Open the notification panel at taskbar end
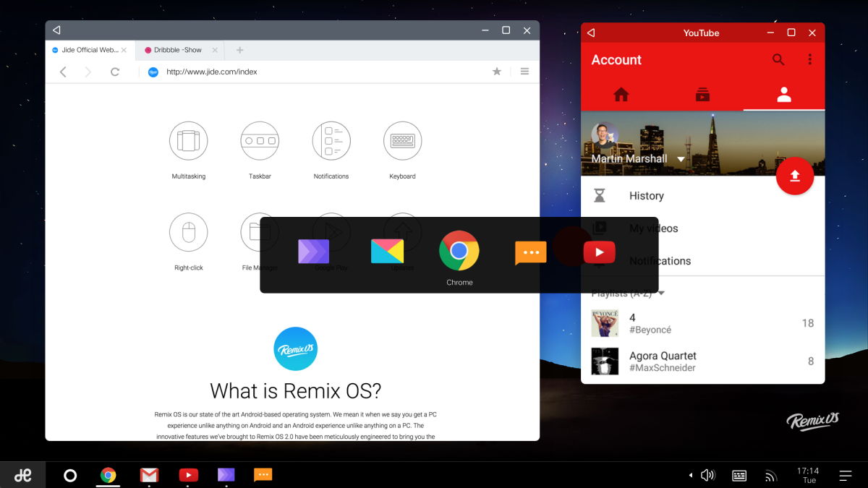Image resolution: width=868 pixels, height=488 pixels. coord(845,475)
